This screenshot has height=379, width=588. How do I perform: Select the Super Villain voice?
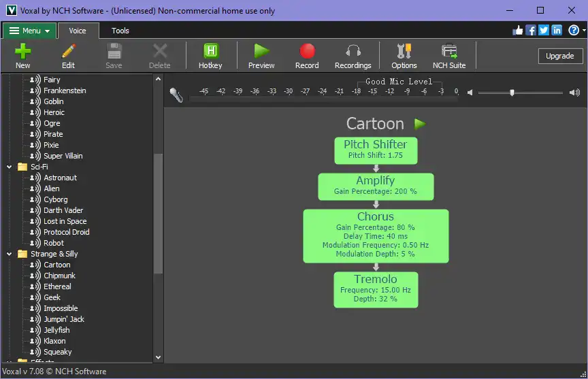tap(63, 156)
